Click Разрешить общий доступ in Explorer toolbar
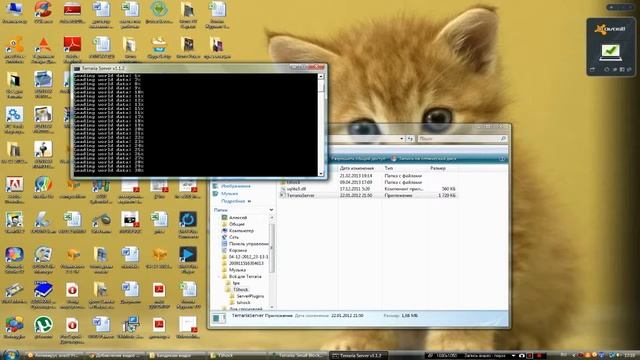The width and height of the screenshot is (640, 360). tap(358, 158)
